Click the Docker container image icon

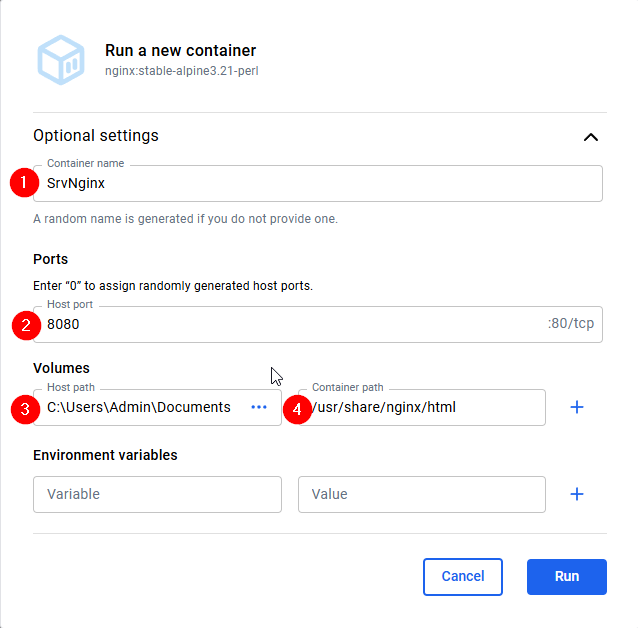click(x=62, y=59)
